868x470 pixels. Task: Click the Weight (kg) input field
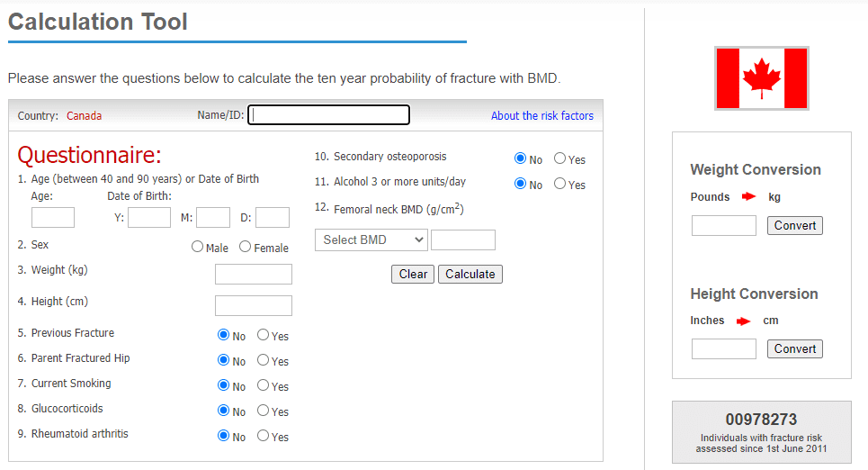pyautogui.click(x=254, y=275)
